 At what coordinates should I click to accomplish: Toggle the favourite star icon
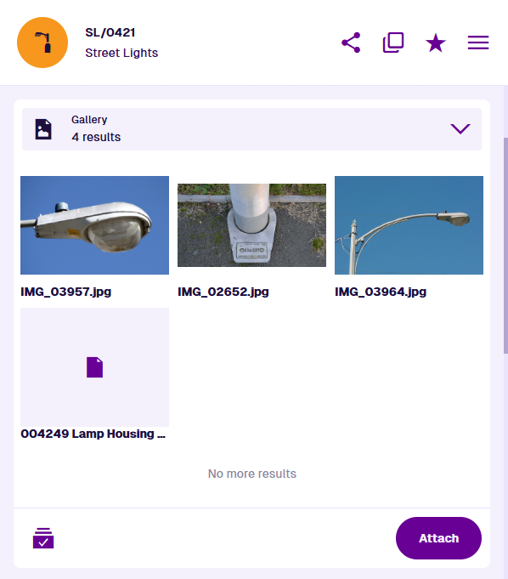[436, 43]
